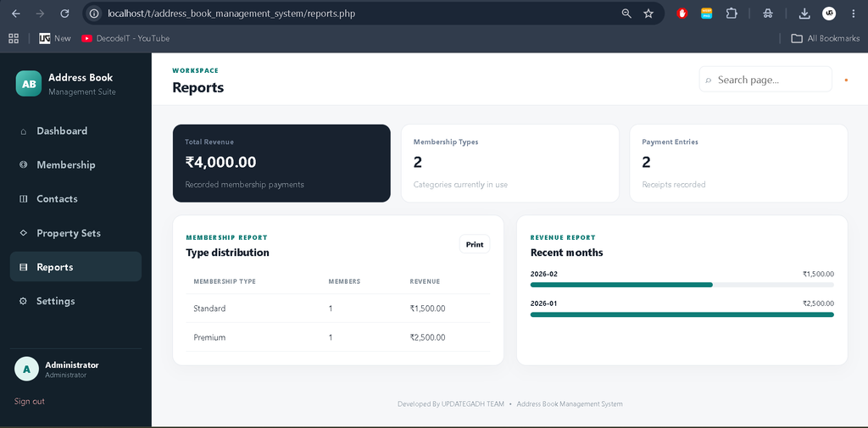Click the site info icon in address bar
This screenshot has height=428, width=868.
tap(95, 14)
